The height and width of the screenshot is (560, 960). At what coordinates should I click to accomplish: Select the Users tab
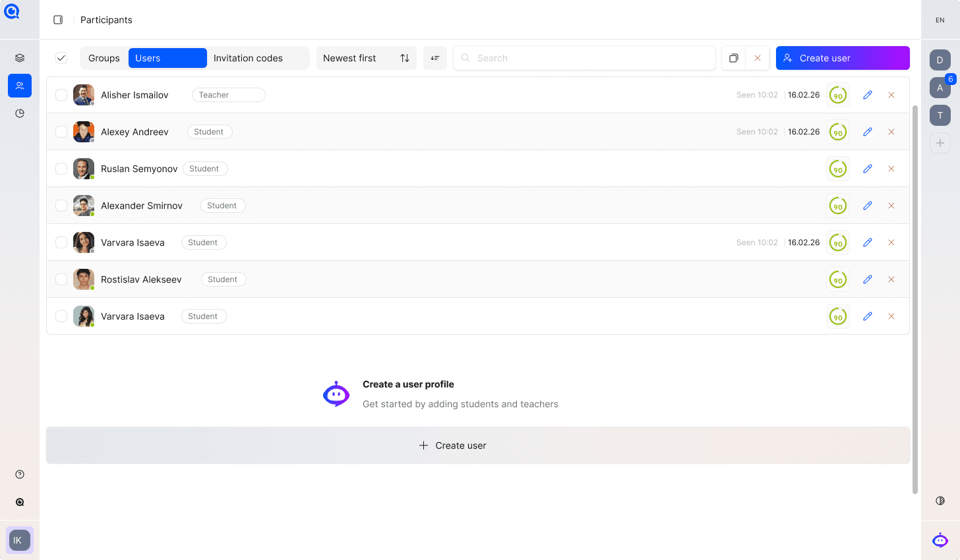point(167,58)
